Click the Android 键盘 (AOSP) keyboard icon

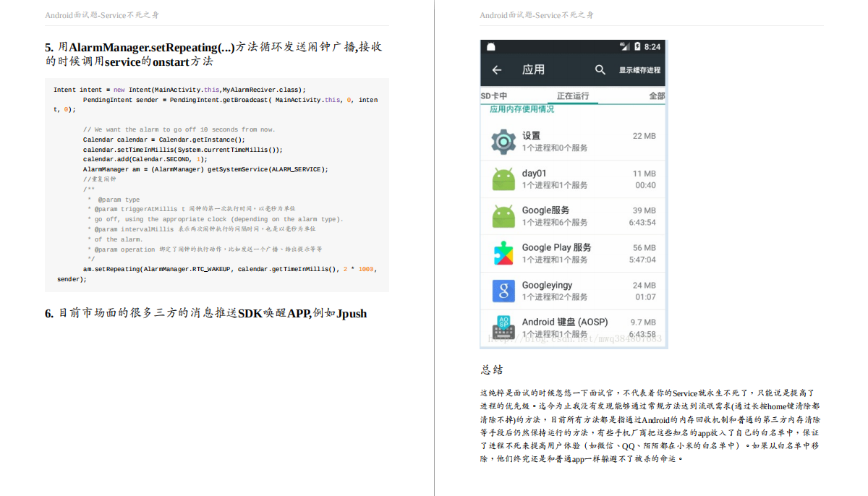tap(503, 328)
